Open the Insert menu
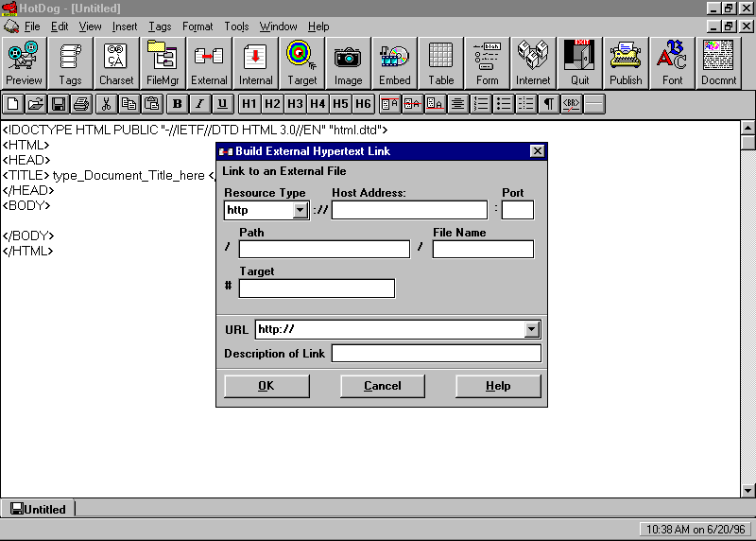The width and height of the screenshot is (756, 541). tap(125, 26)
